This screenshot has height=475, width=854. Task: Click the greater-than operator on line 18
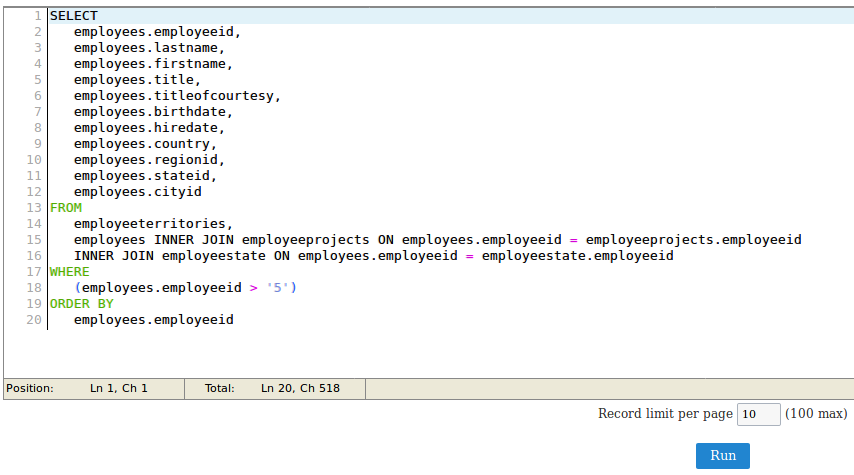[254, 288]
